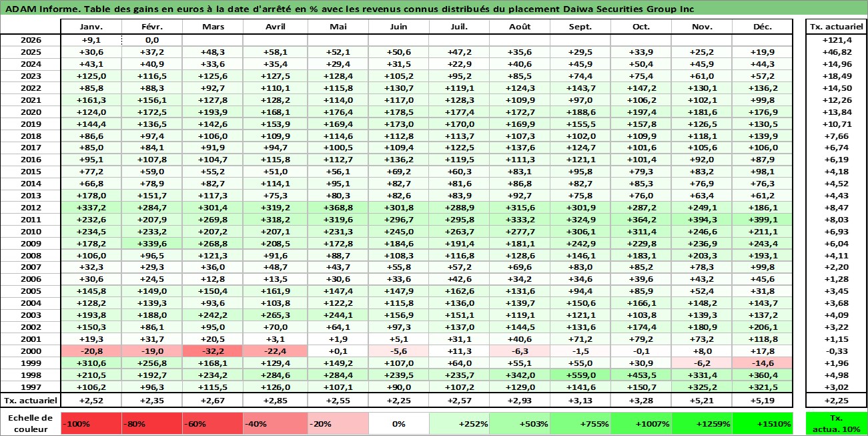The height and width of the screenshot is (436, 868).
Task: Select the +265,3 cell for Avril 2003
Action: 275,316
